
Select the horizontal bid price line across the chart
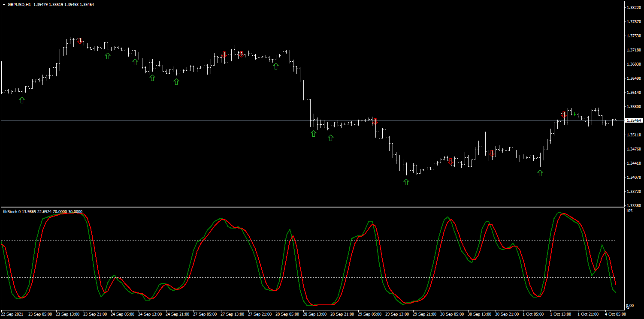tap(312, 120)
